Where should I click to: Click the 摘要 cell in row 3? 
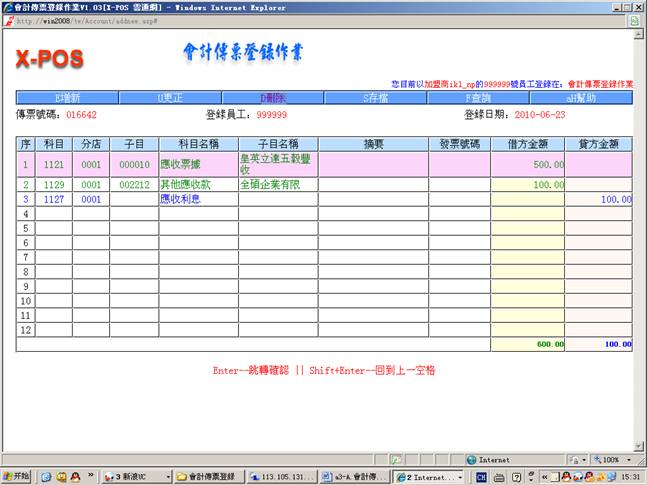point(374,199)
